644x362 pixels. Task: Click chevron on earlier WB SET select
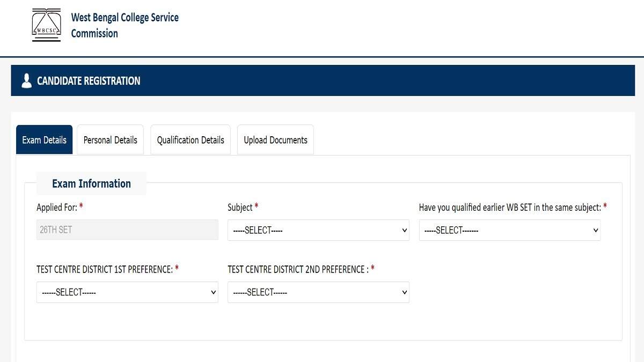coord(596,230)
